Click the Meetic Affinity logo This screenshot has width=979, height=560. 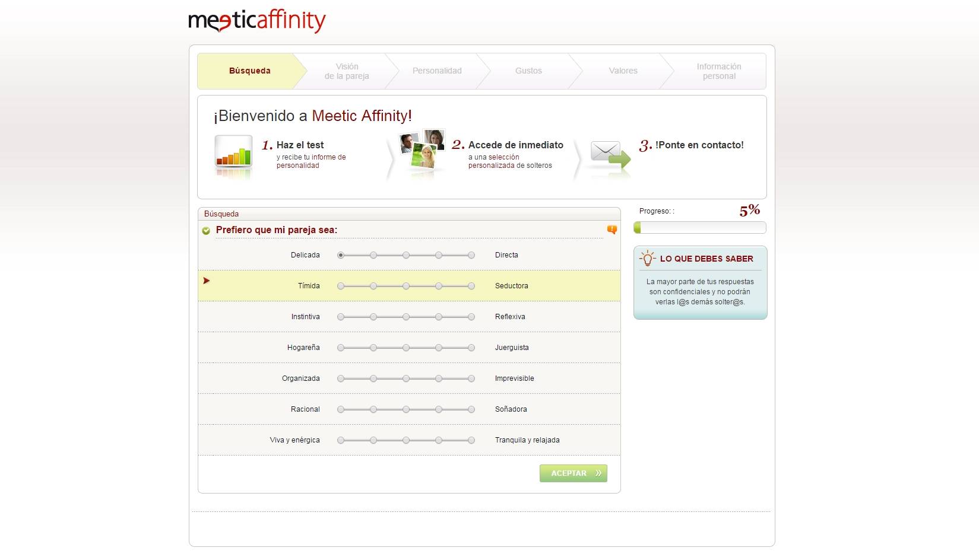click(256, 21)
